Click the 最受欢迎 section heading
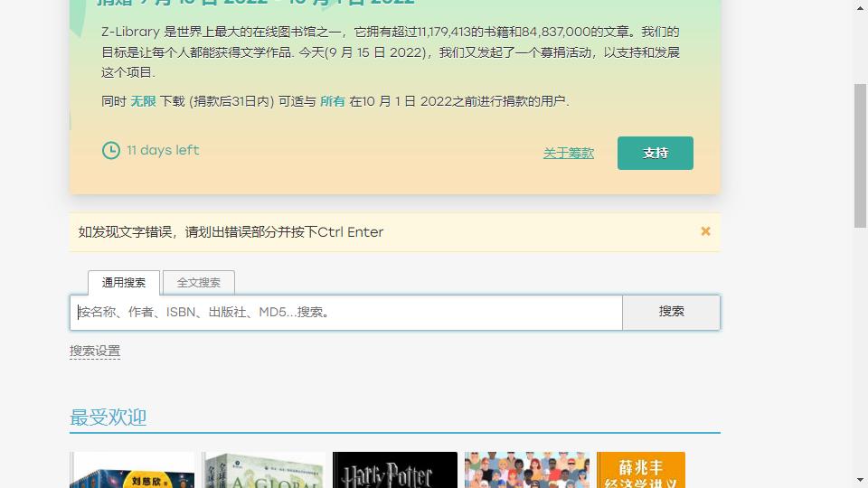Image resolution: width=868 pixels, height=488 pixels. pyautogui.click(x=108, y=418)
